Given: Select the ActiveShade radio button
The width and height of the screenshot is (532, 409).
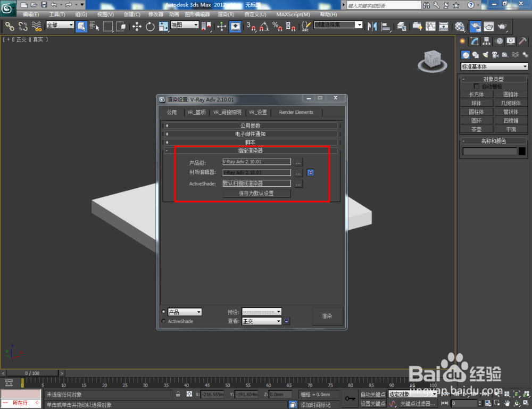Looking at the screenshot, I should (x=163, y=321).
